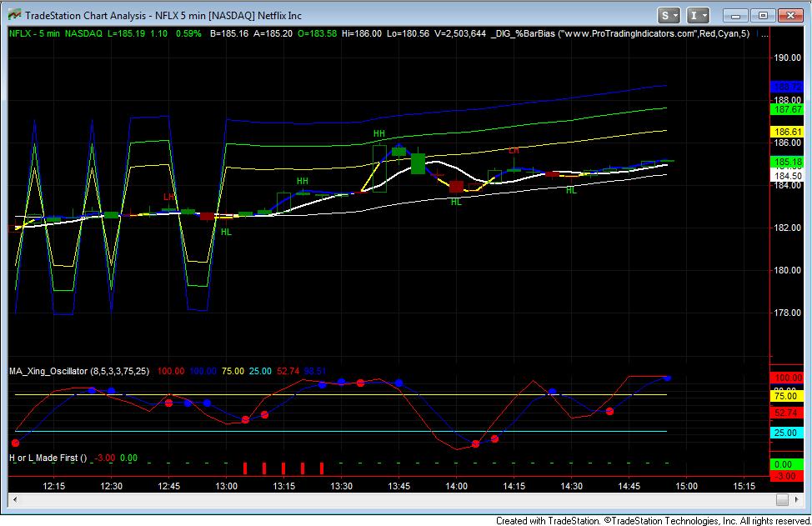Click the HH marker above the 13:45 candle
The height and width of the screenshot is (526, 812).
pyautogui.click(x=379, y=133)
